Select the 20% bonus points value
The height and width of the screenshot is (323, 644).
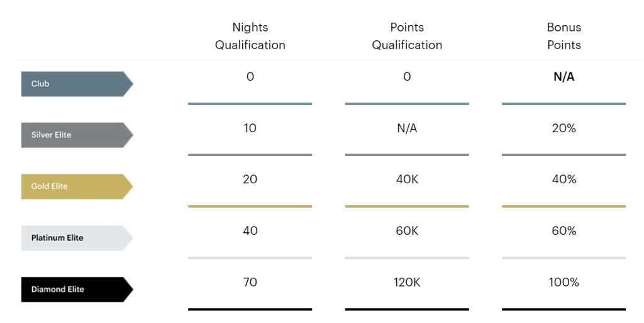coord(564,128)
